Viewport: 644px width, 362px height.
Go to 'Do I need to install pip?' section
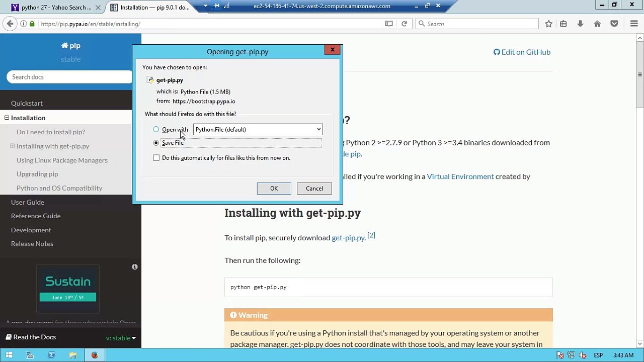pyautogui.click(x=51, y=132)
